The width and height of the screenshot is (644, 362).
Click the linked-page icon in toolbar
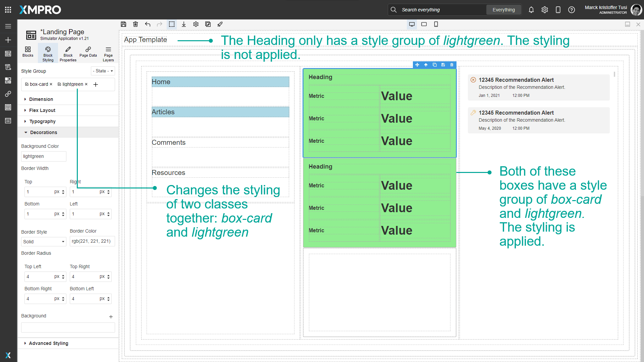(x=208, y=24)
